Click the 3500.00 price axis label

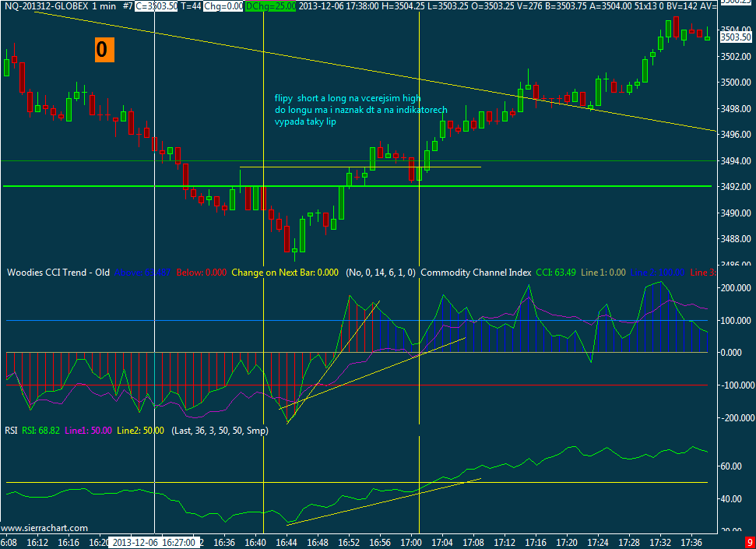(735, 83)
